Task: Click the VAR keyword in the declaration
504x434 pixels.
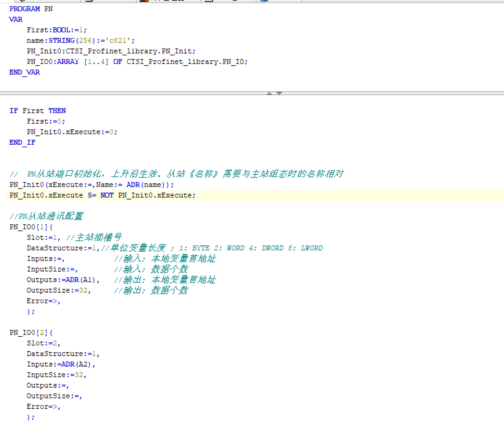Action: (x=16, y=20)
